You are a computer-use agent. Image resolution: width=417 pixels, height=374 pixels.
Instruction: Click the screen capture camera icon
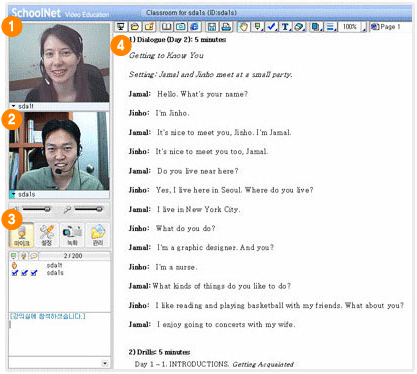pos(180,27)
